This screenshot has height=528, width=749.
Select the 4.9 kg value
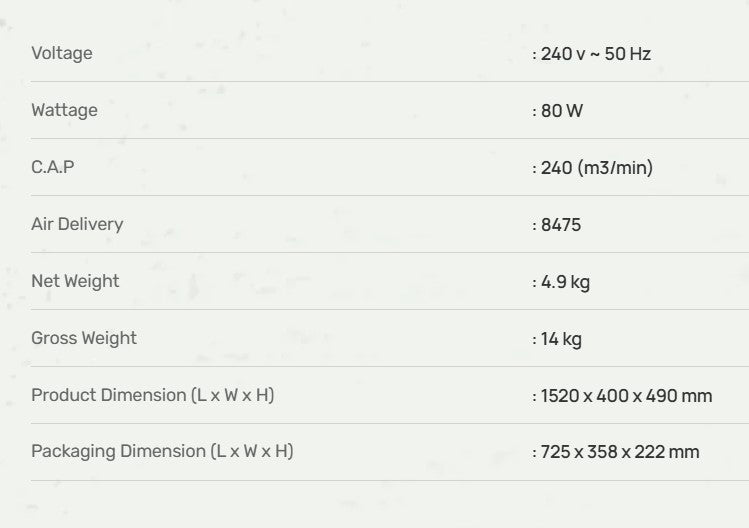(565, 282)
